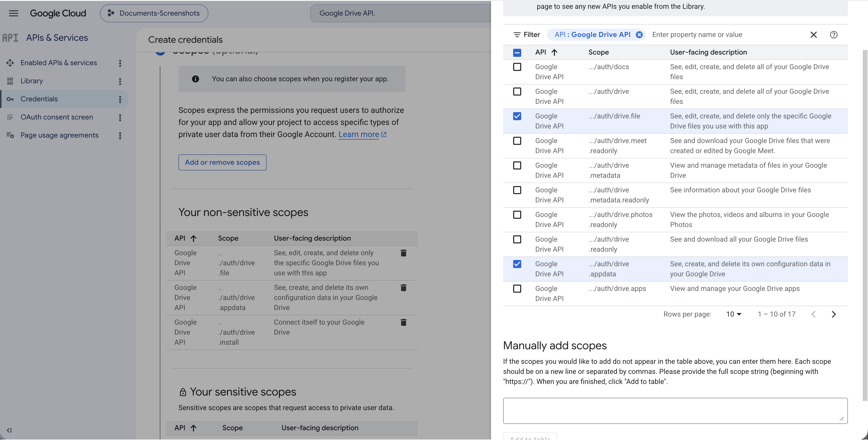Click the Manually add scopes text area
Screen dimensions: 868x440
pos(675,411)
